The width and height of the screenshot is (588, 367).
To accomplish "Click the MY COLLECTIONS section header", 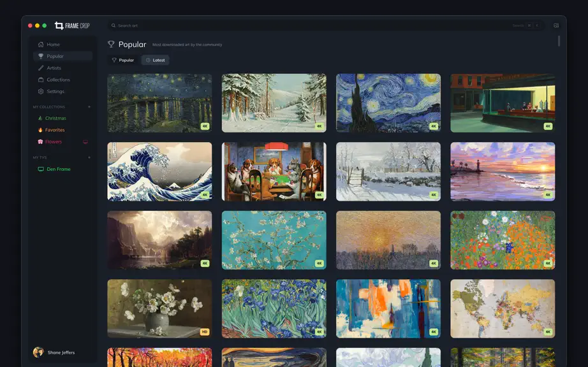I will (48, 107).
